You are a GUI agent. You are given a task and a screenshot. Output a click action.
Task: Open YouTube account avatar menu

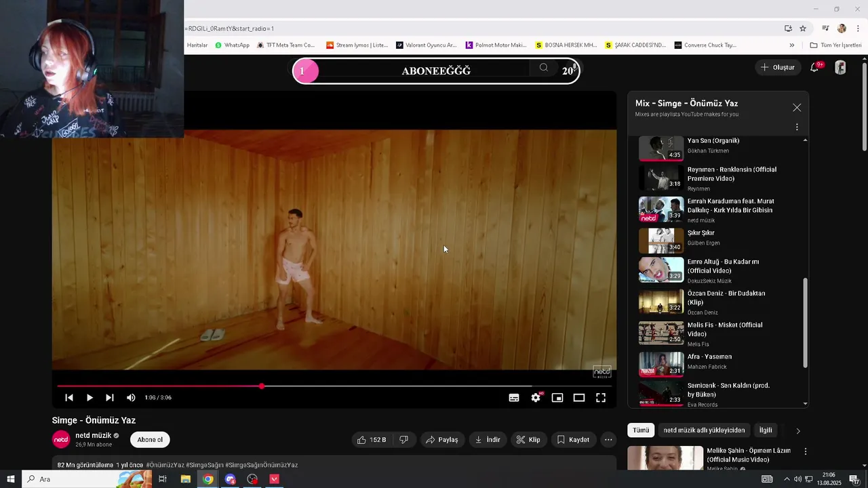point(840,67)
